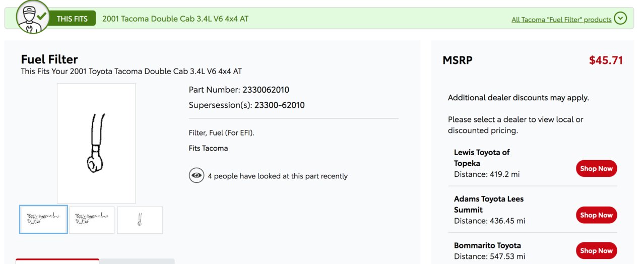644x264 pixels.
Task: Click Filter, Fuel (For EFI) description
Action: [x=222, y=133]
